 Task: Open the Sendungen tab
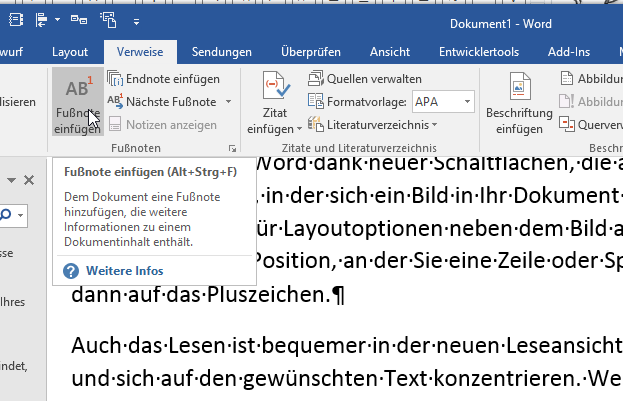click(222, 52)
